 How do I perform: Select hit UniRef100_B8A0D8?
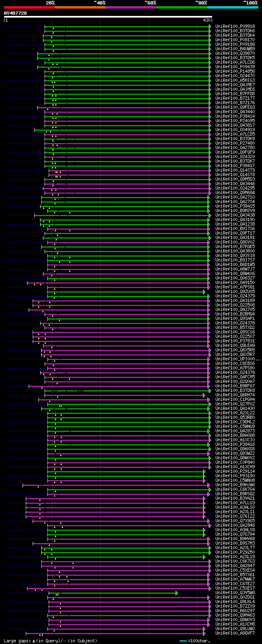point(235,435)
